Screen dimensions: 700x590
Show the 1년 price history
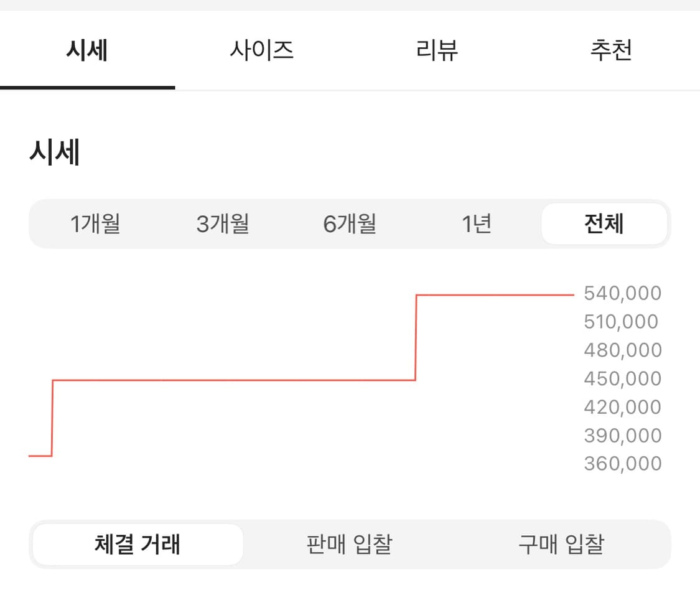point(477,223)
